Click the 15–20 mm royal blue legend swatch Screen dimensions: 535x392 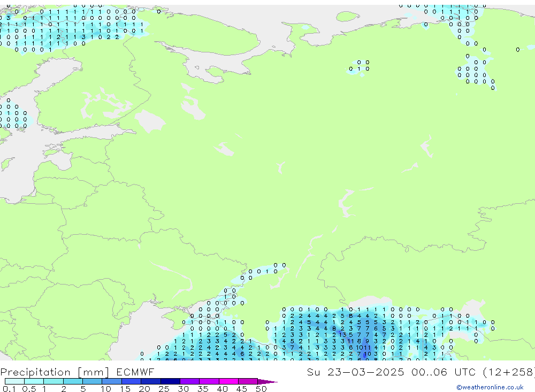[132, 381]
